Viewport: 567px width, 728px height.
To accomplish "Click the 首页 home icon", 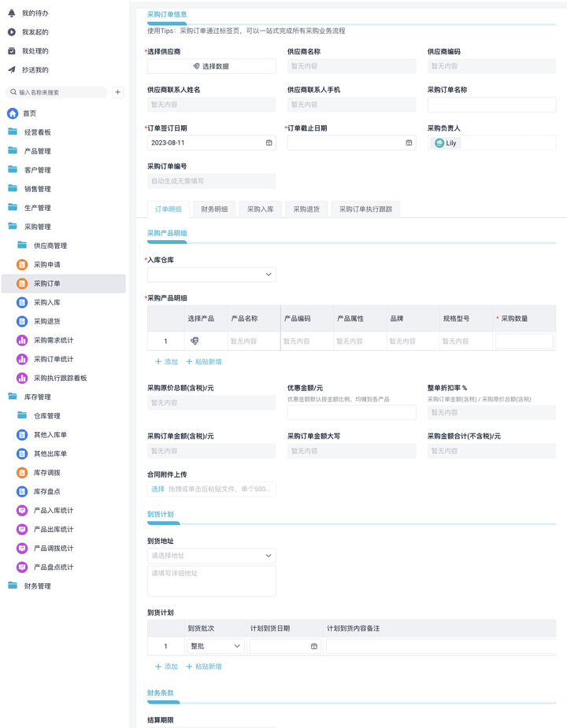I will (x=13, y=113).
